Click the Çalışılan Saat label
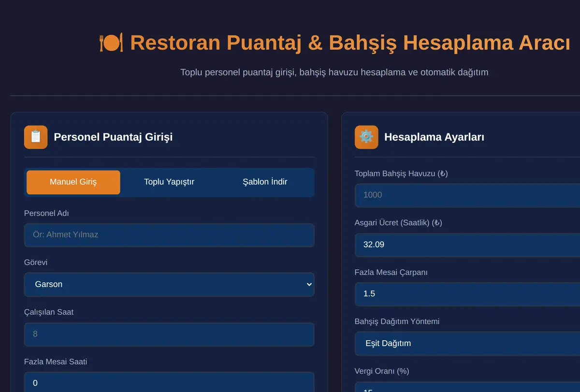The image size is (580, 392). (x=49, y=312)
